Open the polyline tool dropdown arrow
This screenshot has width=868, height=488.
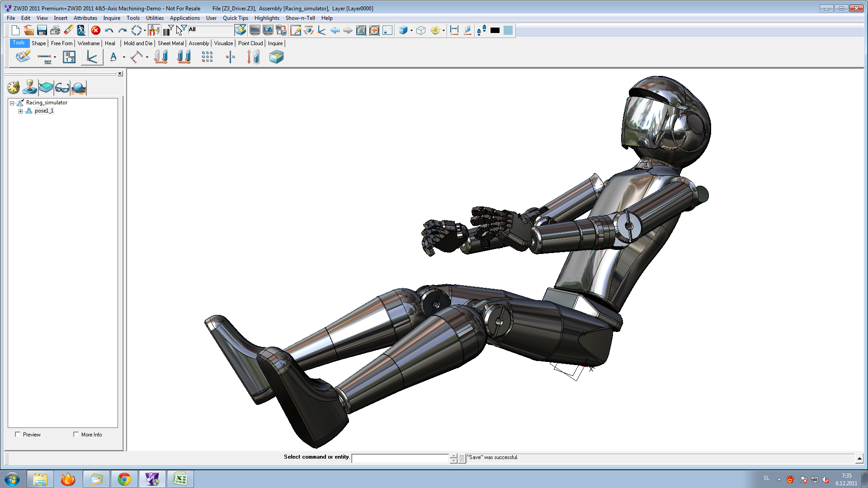[147, 57]
